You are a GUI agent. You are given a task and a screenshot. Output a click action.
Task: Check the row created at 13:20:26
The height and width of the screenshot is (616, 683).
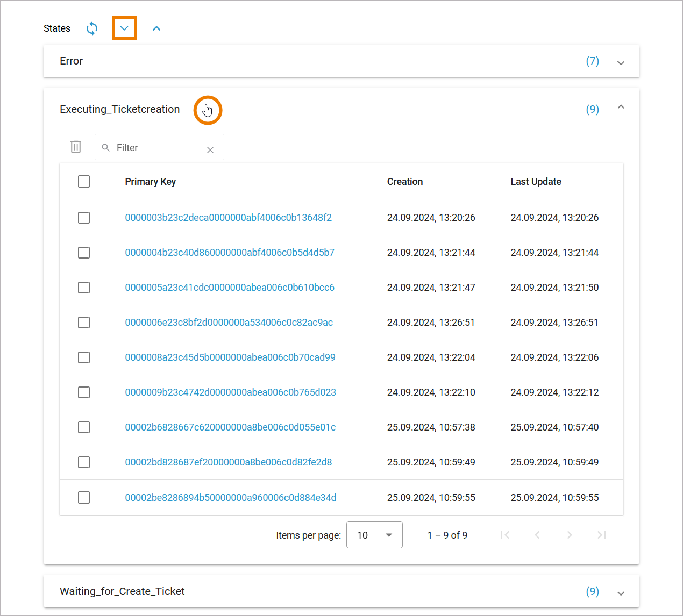84,218
